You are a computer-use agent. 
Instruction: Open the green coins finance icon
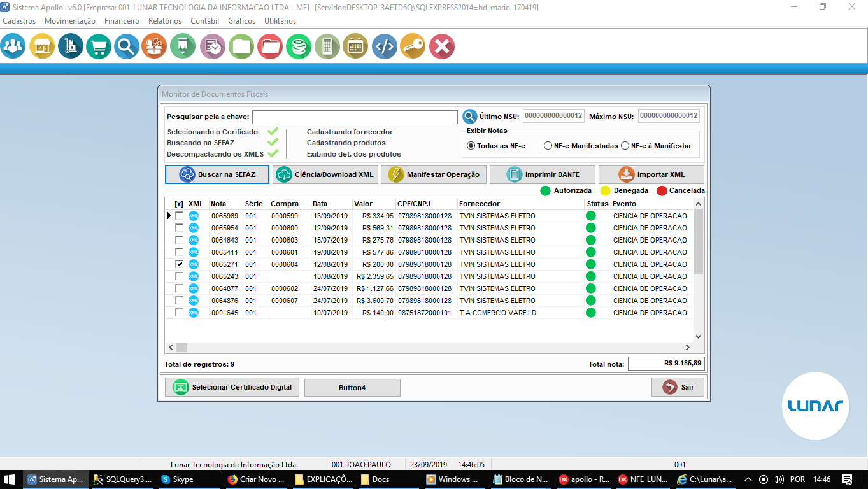click(298, 46)
